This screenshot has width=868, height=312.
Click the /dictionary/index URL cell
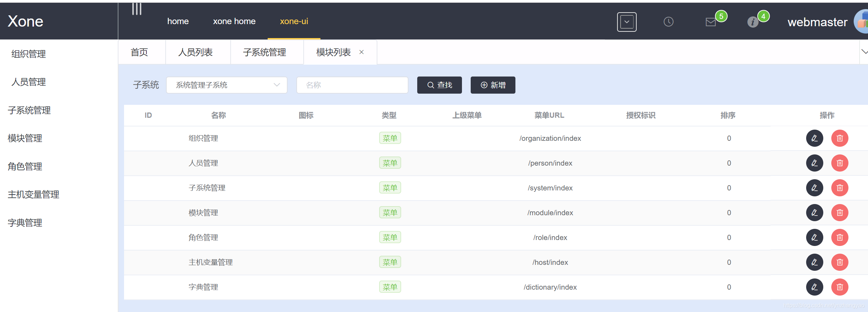[x=550, y=287]
